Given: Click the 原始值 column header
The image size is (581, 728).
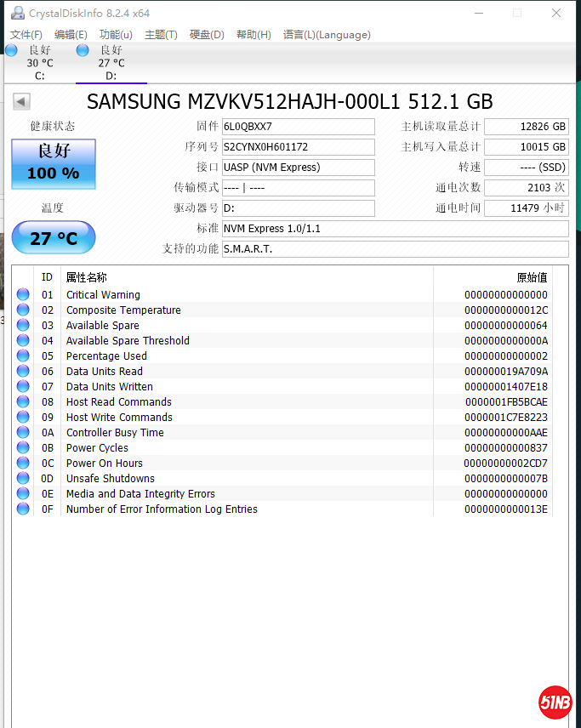Looking at the screenshot, I should pos(532,277).
